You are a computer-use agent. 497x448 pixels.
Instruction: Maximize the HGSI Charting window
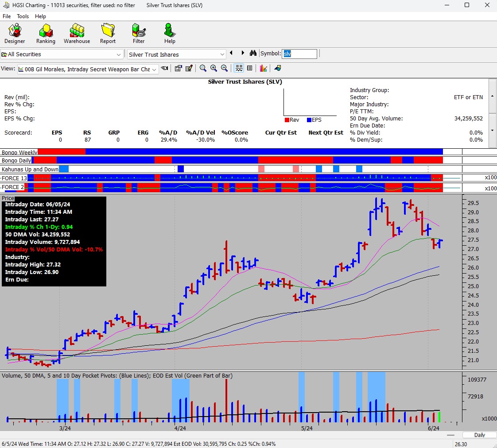coord(466,5)
